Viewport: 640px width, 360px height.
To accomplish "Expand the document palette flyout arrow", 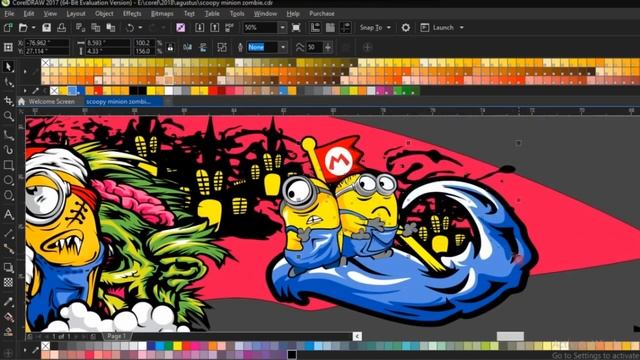I will tap(25, 91).
